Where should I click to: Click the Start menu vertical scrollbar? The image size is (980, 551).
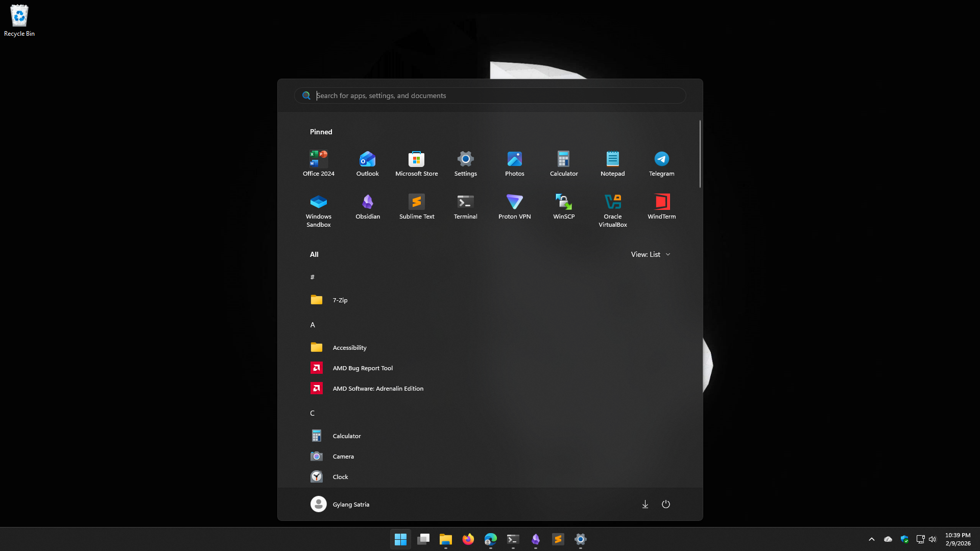(700, 154)
